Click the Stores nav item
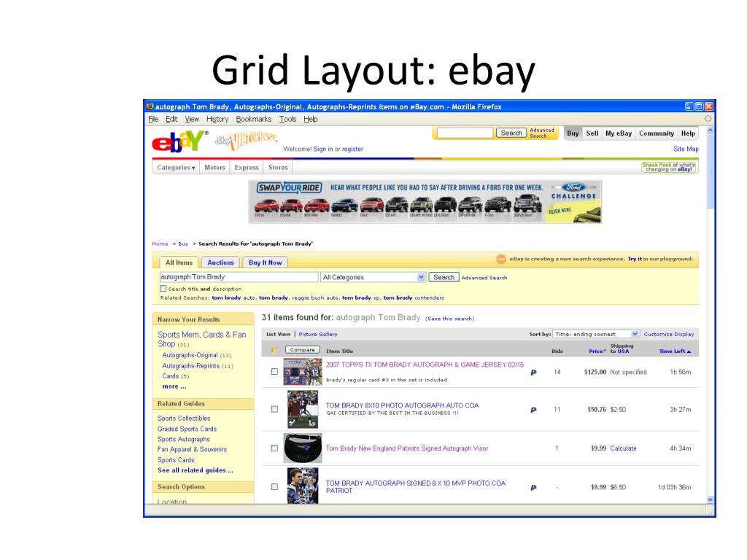This screenshot has width=747, height=560. click(x=278, y=168)
